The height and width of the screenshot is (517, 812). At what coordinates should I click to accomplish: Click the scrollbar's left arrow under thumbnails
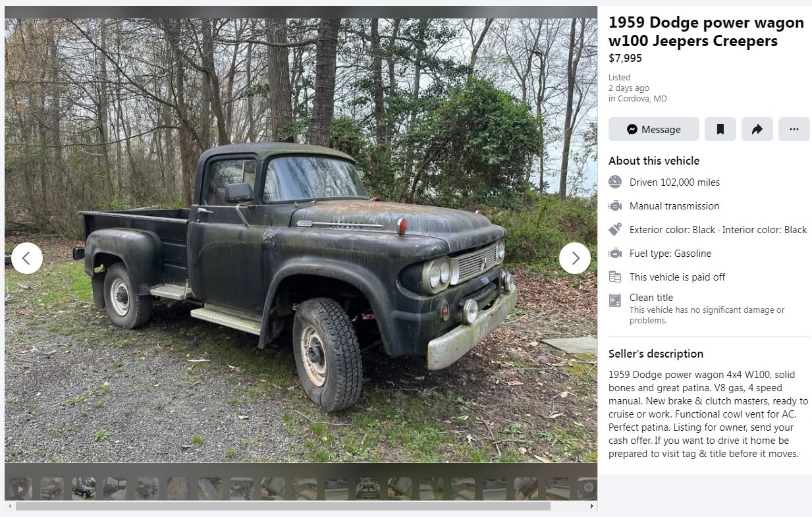coord(9,506)
